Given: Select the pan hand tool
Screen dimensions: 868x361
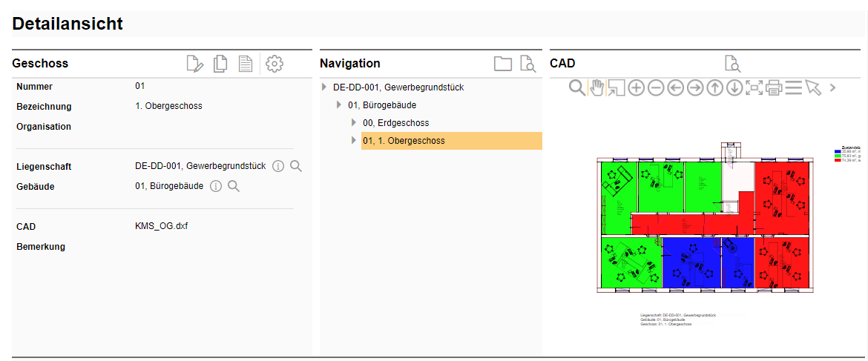Looking at the screenshot, I should pos(597,87).
